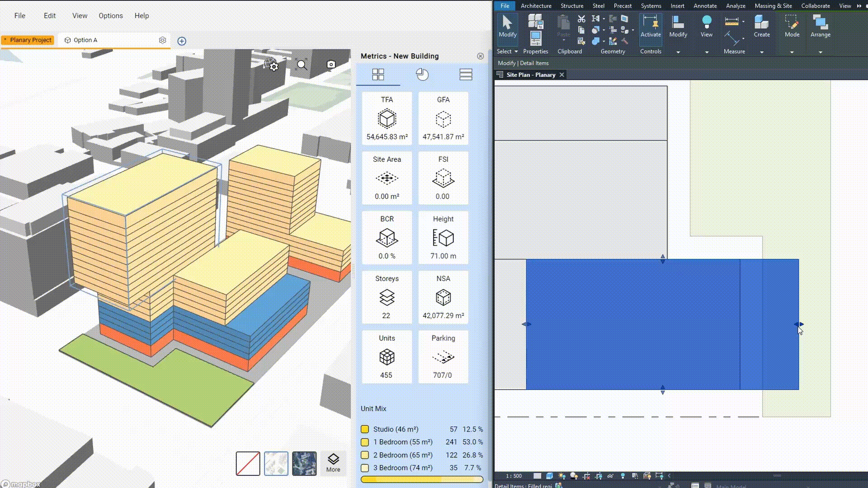Open the Edit menu
The width and height of the screenshot is (868, 488).
(x=50, y=15)
